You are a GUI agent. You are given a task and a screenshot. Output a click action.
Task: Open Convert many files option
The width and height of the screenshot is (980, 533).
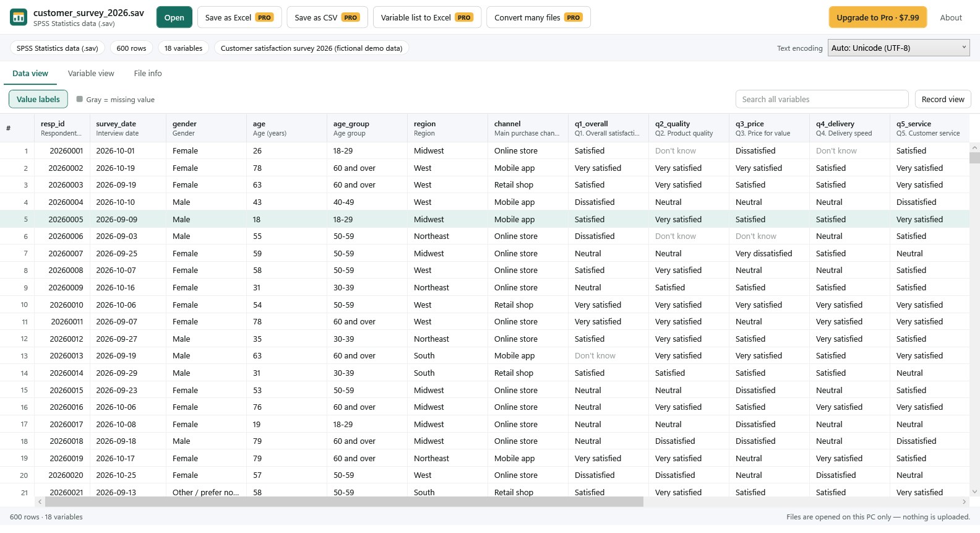(538, 17)
